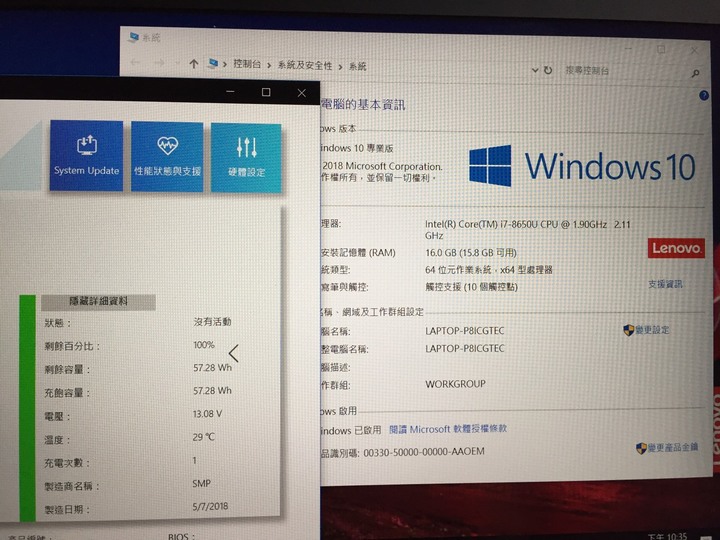This screenshot has width=720, height=540.
Task: Click the 隱藏詳細資料 button
Action: tap(98, 302)
